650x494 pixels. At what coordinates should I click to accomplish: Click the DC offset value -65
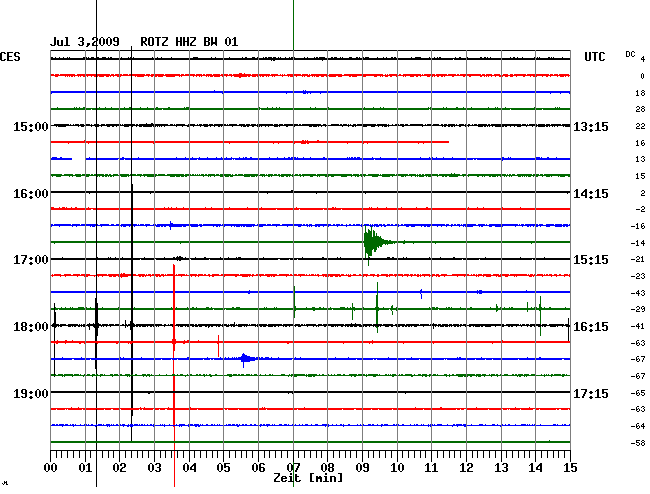pyautogui.click(x=638, y=393)
